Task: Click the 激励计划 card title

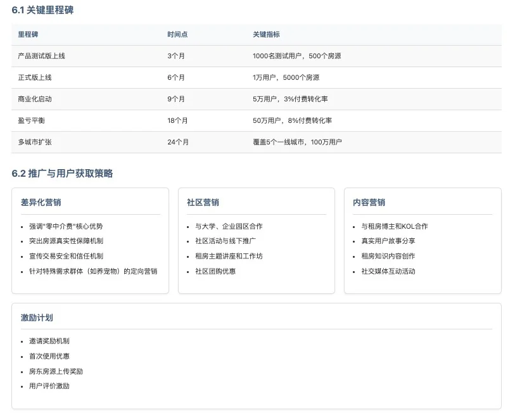Action: tap(37, 317)
